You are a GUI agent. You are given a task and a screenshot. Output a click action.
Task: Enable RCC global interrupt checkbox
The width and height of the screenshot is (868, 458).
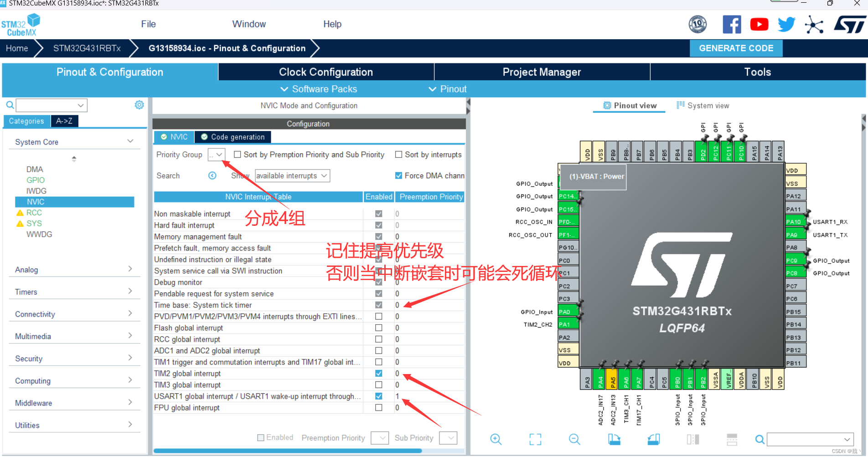click(x=378, y=339)
